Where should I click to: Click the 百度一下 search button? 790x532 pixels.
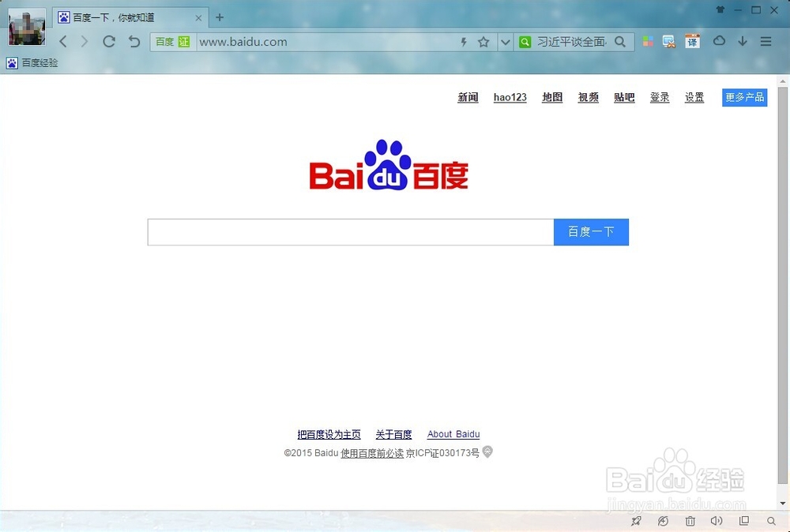click(x=591, y=232)
